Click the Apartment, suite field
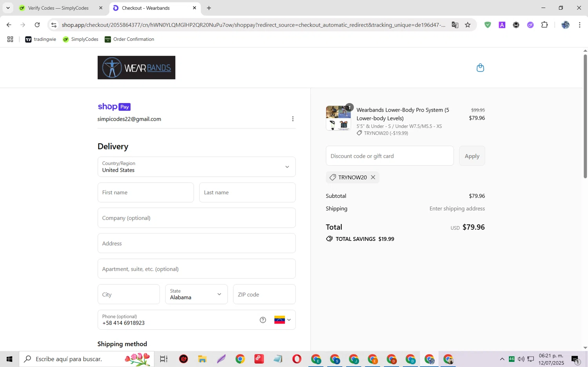This screenshot has height=367, width=588. coord(196,269)
